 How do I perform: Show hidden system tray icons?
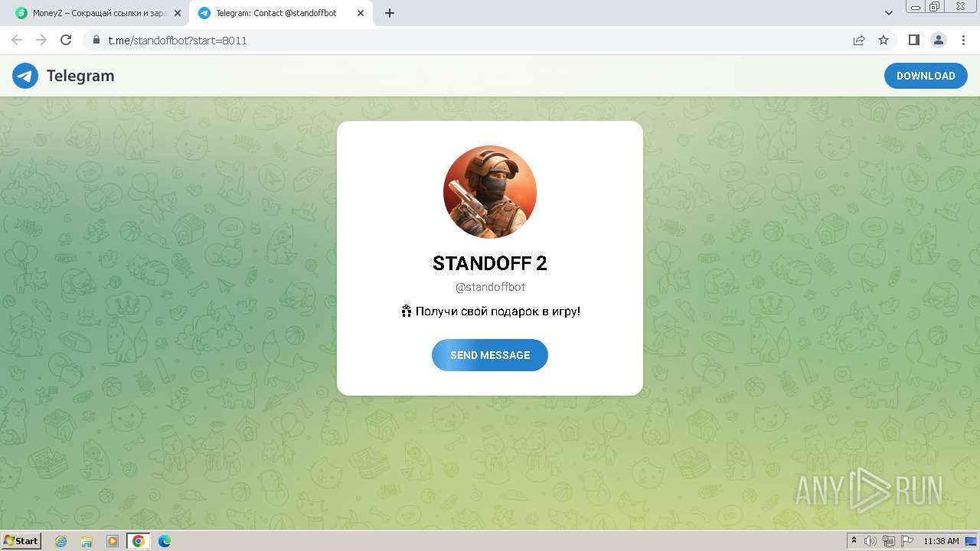pyautogui.click(x=854, y=541)
